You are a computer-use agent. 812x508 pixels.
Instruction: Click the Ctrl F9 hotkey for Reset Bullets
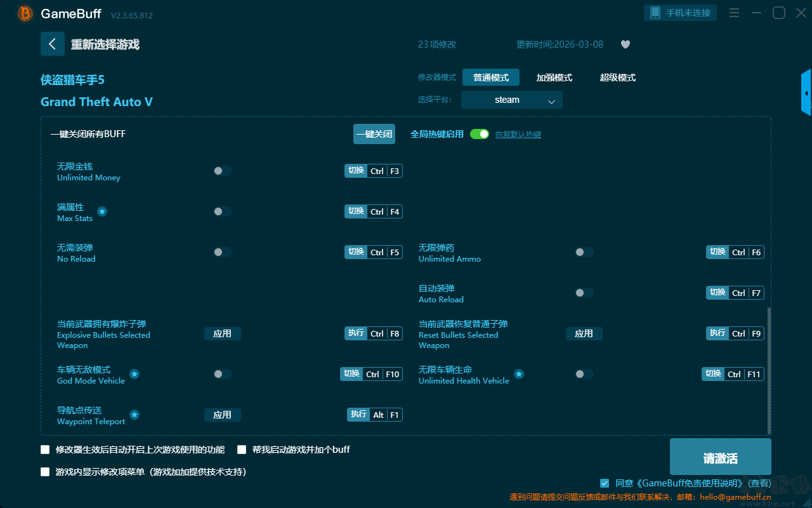pos(735,333)
